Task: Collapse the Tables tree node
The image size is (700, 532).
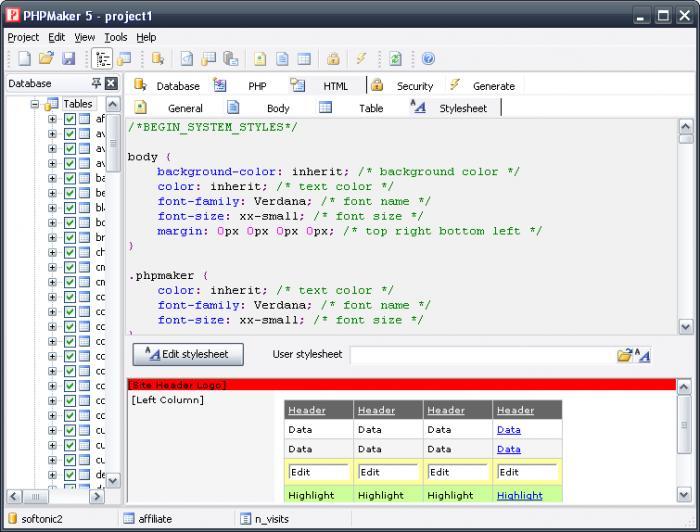Action: click(35, 104)
